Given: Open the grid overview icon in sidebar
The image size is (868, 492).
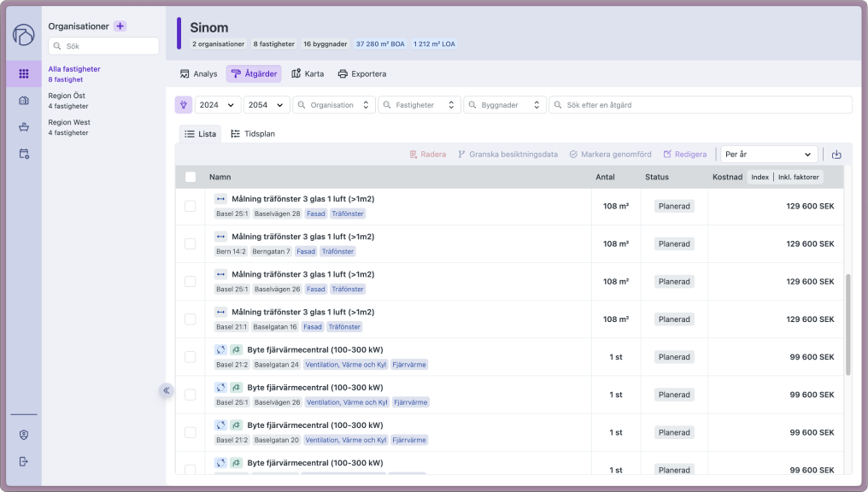Looking at the screenshot, I should point(24,73).
